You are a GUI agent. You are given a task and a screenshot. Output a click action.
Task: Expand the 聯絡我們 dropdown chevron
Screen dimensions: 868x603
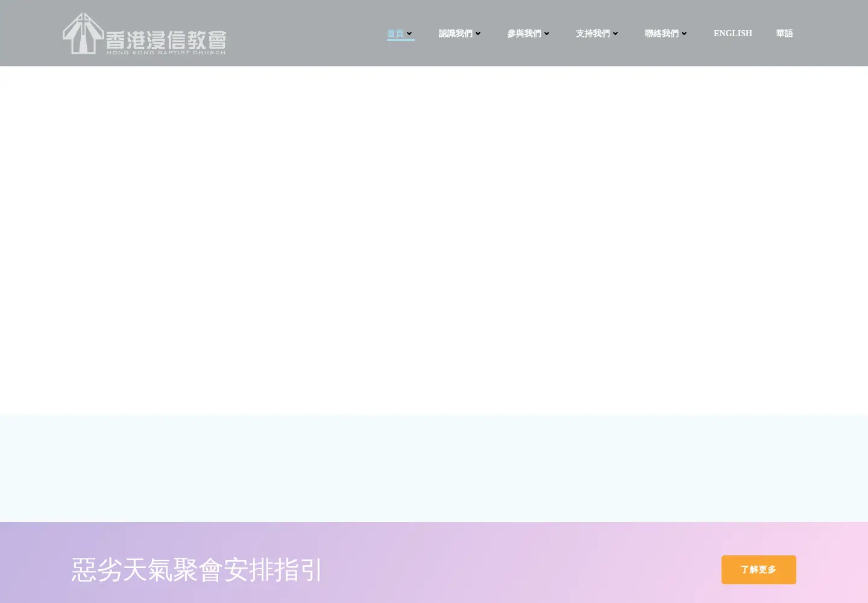click(684, 34)
